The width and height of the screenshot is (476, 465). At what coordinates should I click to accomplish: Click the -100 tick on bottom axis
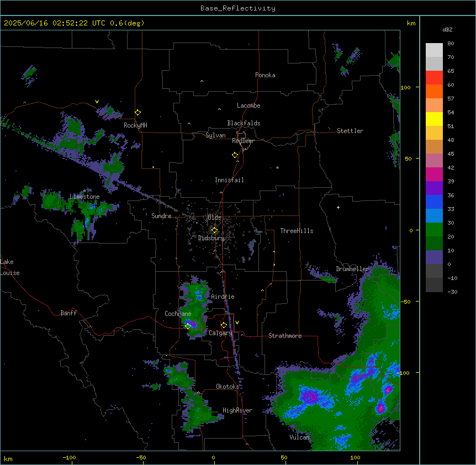click(70, 457)
